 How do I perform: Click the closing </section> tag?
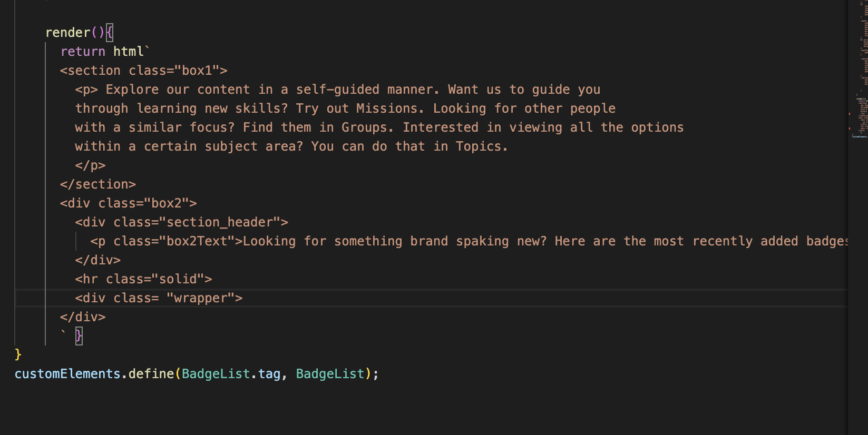[98, 184]
